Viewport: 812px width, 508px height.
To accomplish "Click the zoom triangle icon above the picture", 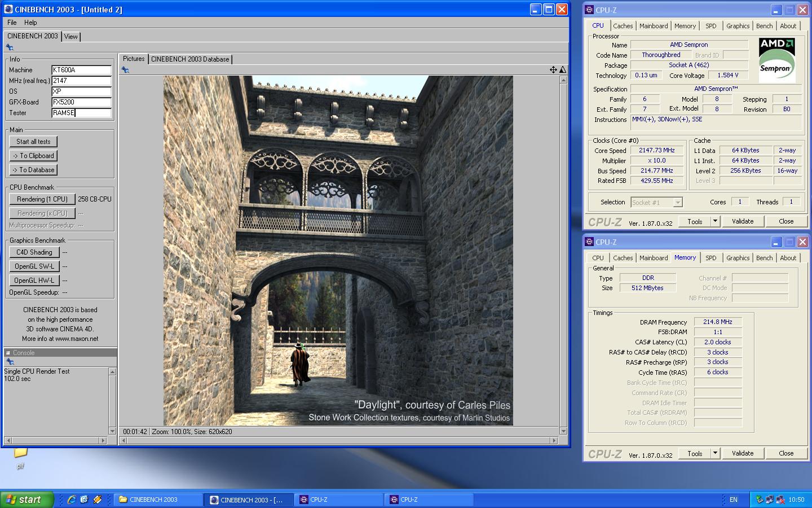I will pyautogui.click(x=562, y=69).
